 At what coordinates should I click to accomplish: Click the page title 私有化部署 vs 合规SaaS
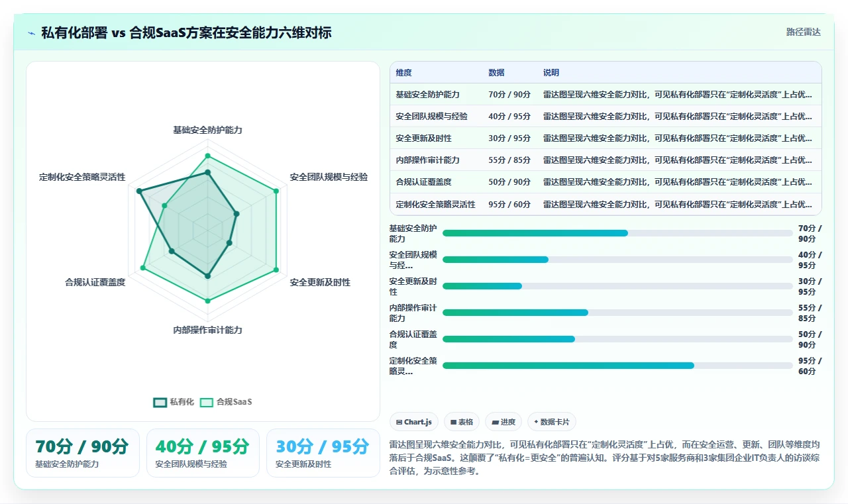click(x=186, y=32)
